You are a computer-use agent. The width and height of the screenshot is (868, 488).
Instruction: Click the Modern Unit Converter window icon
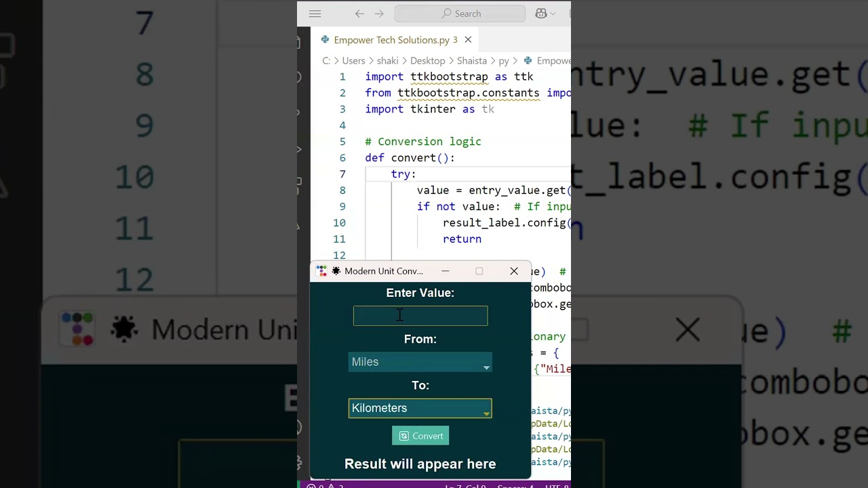click(321, 271)
